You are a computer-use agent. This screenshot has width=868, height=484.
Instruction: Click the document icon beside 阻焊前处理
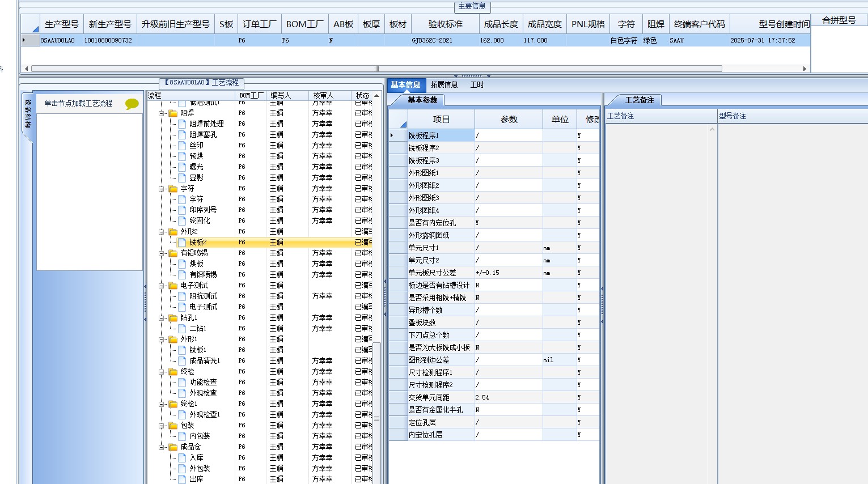[183, 124]
